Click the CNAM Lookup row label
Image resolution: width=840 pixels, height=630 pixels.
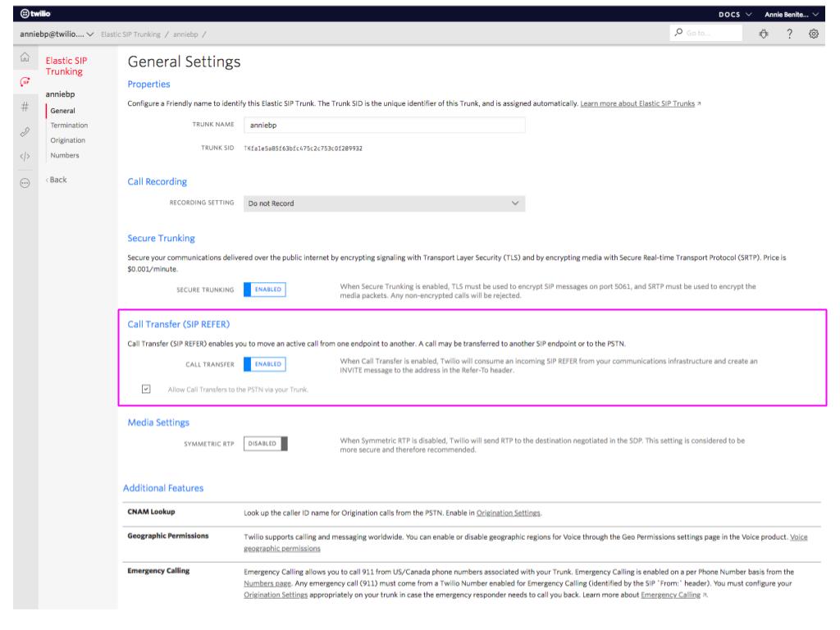click(x=151, y=512)
